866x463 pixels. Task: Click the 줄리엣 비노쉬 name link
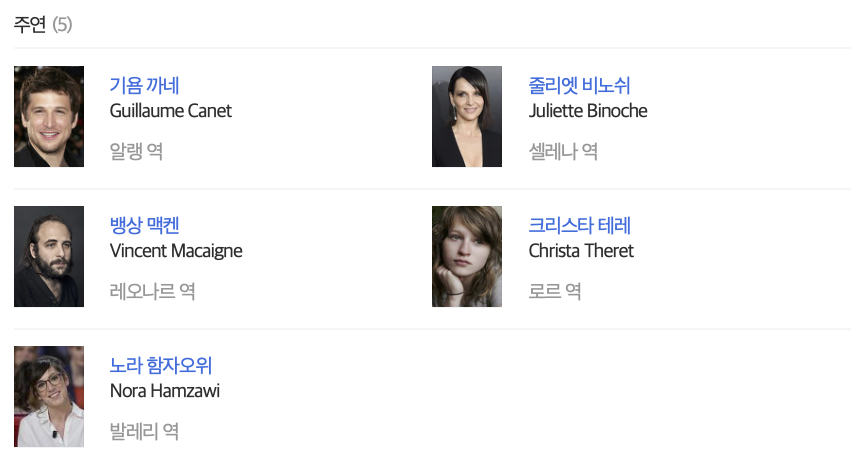click(x=579, y=86)
